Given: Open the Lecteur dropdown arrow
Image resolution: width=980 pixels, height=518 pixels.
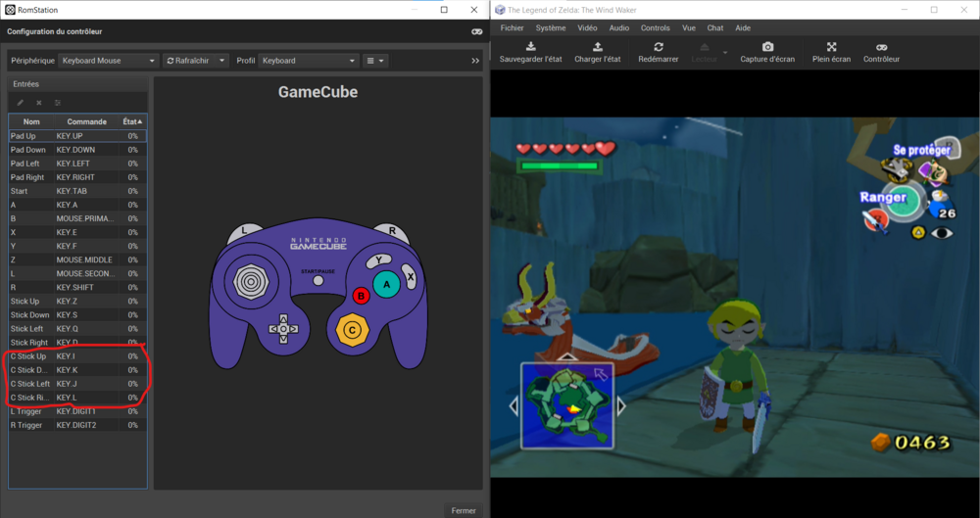Looking at the screenshot, I should 725,53.
